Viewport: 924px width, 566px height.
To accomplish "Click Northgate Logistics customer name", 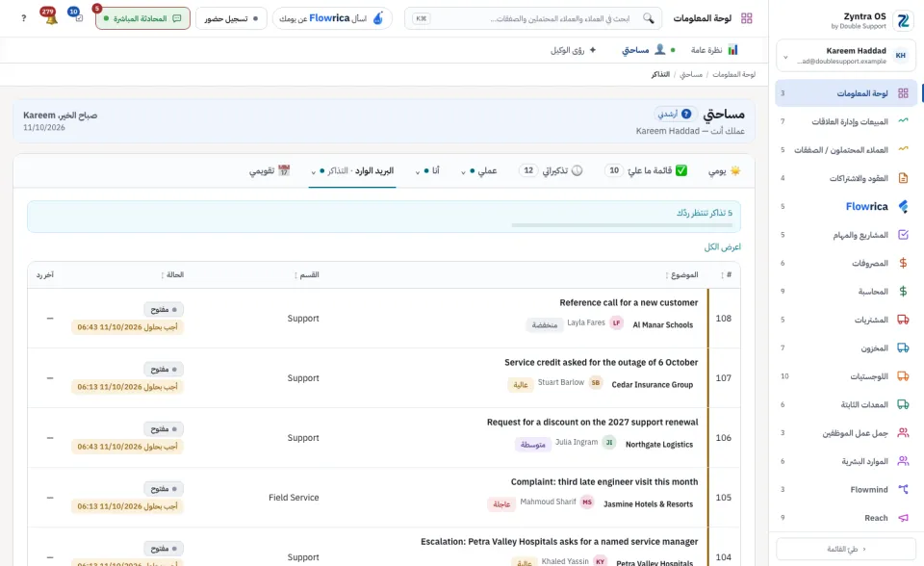I will point(658,445).
